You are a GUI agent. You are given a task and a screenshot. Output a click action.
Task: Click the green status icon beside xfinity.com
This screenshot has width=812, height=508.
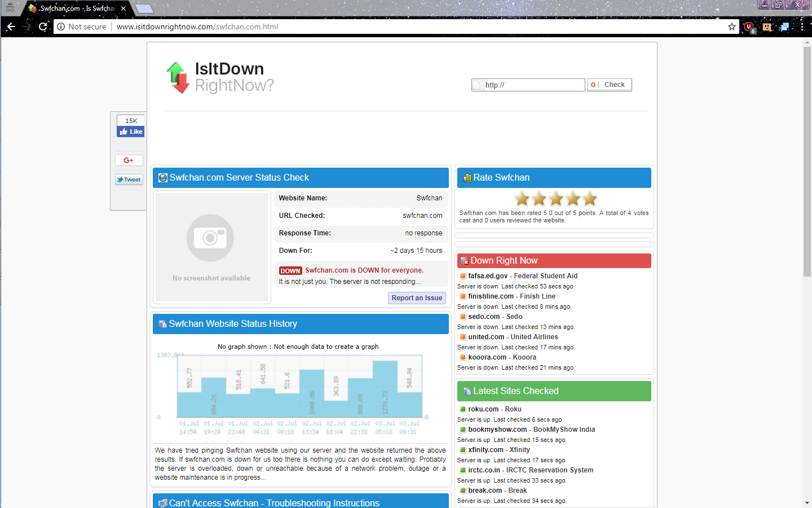(x=463, y=450)
